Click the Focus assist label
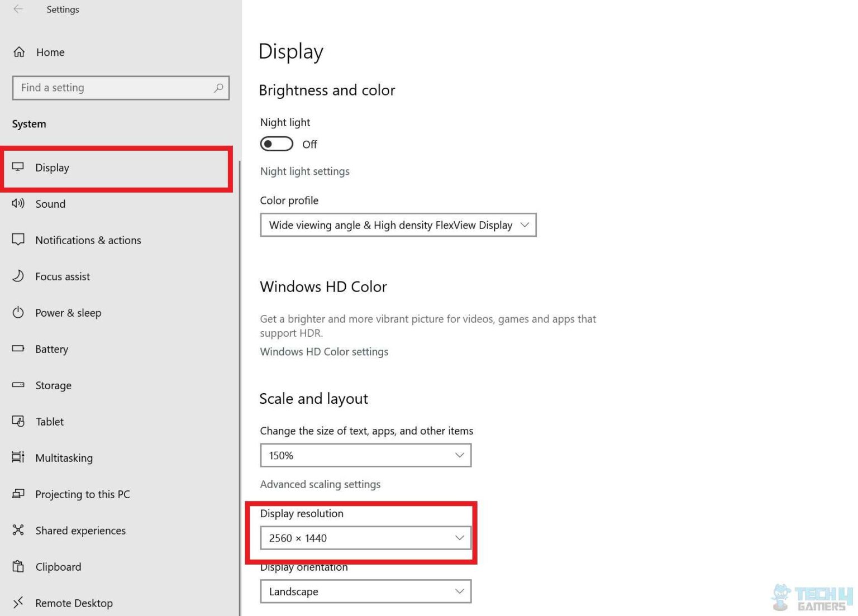The width and height of the screenshot is (858, 616). [x=63, y=276]
